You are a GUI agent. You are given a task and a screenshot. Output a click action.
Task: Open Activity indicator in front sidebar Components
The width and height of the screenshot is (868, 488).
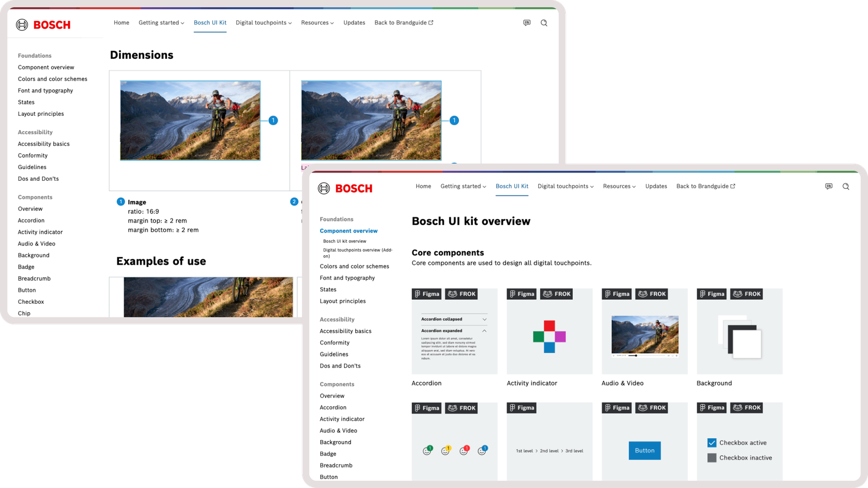[x=342, y=419]
